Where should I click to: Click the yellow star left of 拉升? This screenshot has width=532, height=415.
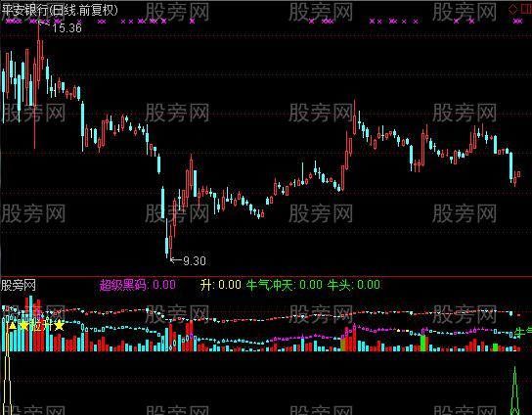pyautogui.click(x=24, y=326)
